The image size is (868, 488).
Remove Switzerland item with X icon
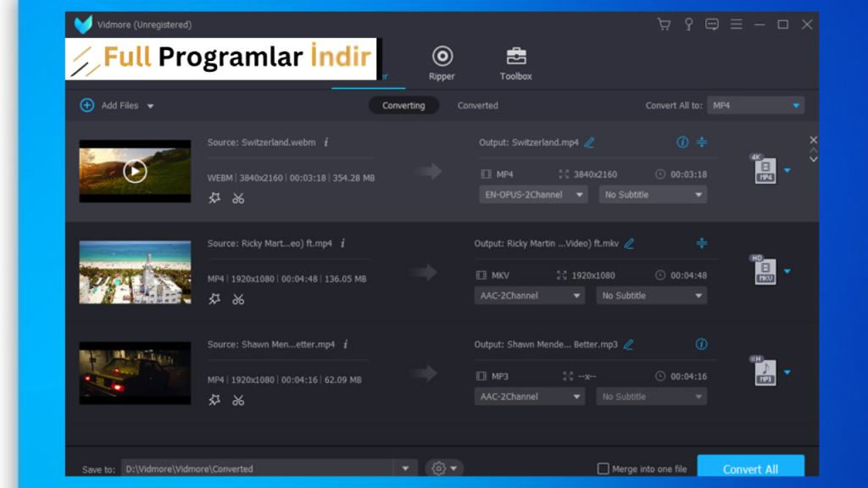[813, 140]
